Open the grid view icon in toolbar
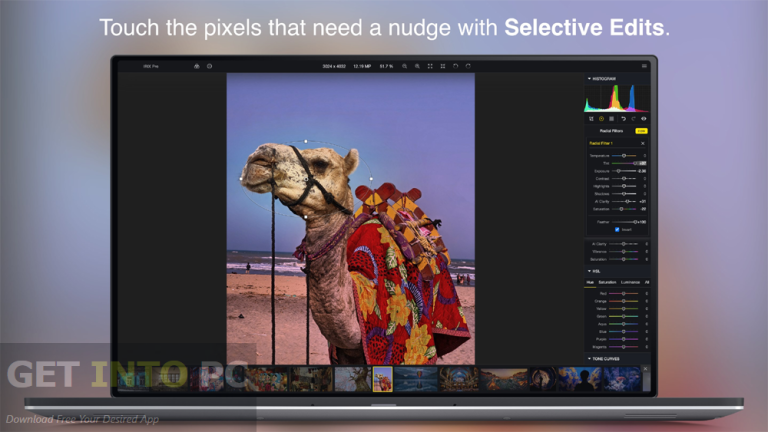This screenshot has height=432, width=768. (x=442, y=66)
